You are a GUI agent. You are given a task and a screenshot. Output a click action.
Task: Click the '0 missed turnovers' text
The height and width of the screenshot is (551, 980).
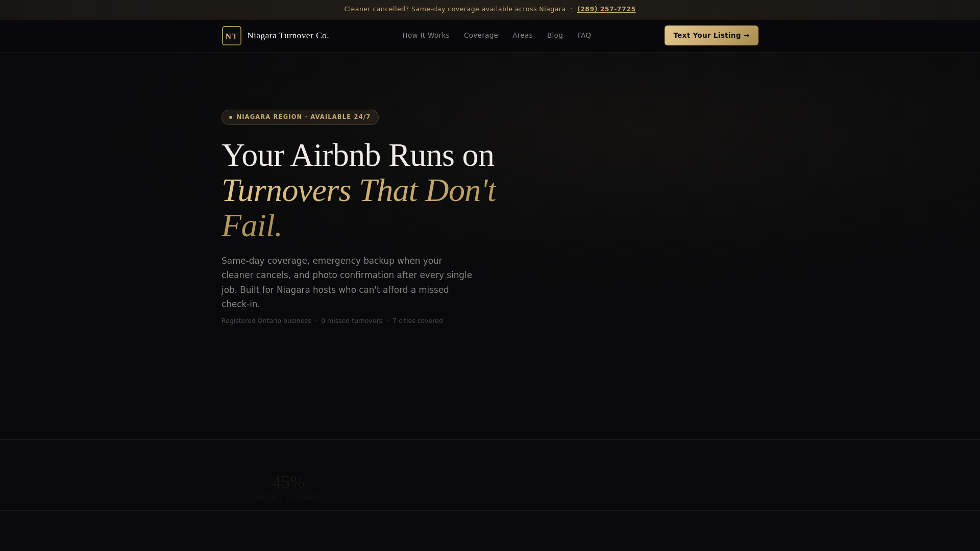click(x=351, y=321)
